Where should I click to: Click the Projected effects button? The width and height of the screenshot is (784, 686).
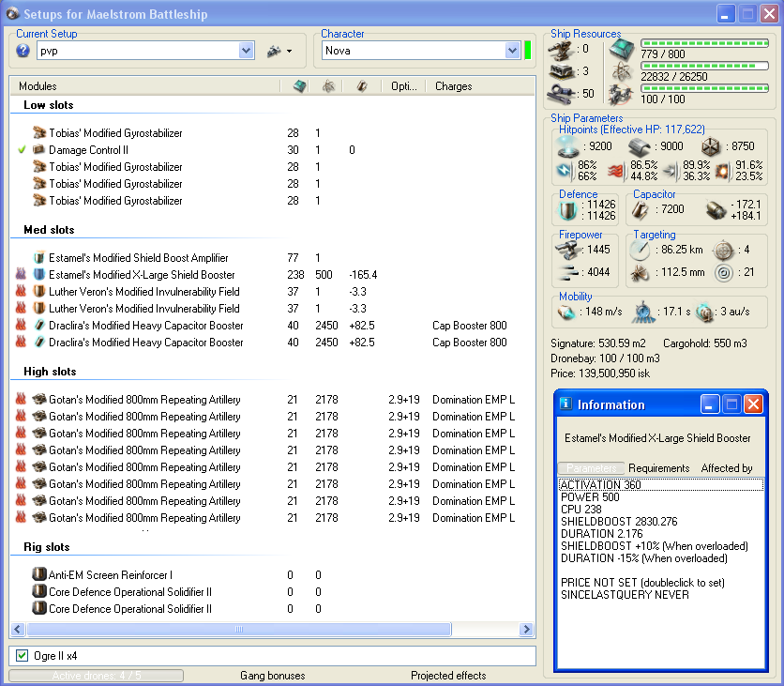click(x=447, y=676)
